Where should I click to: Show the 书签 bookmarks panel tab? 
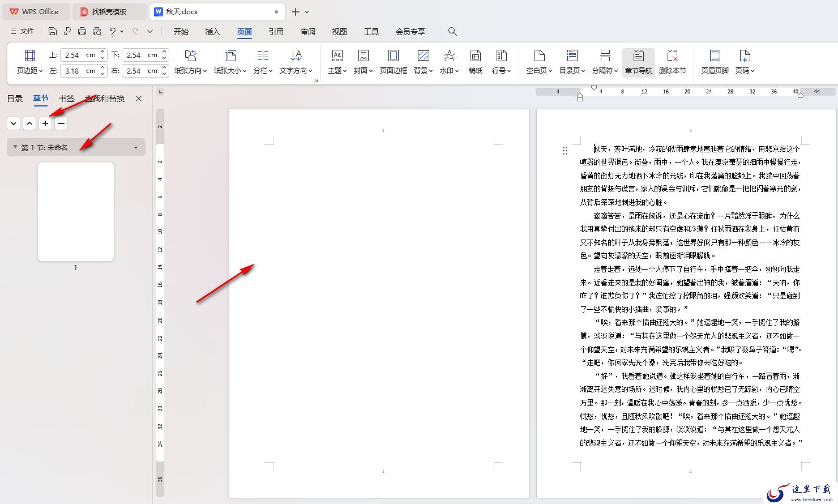point(67,99)
